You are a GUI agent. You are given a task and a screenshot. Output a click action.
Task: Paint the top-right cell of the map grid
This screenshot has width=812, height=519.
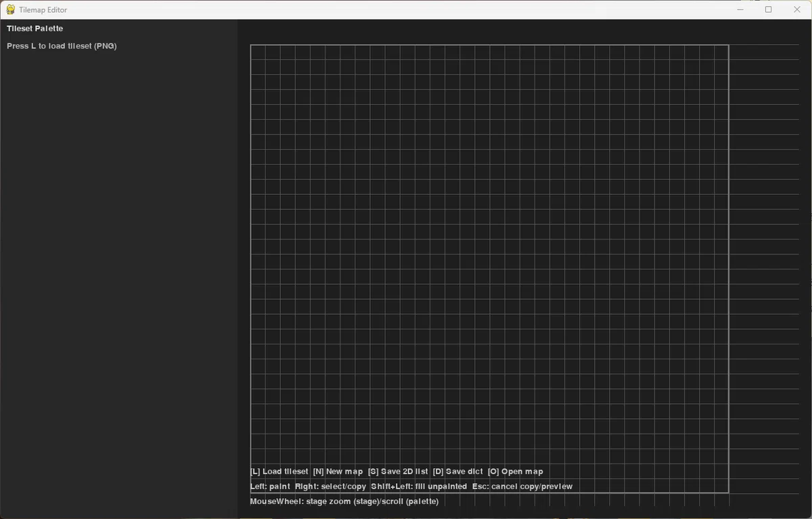721,52
